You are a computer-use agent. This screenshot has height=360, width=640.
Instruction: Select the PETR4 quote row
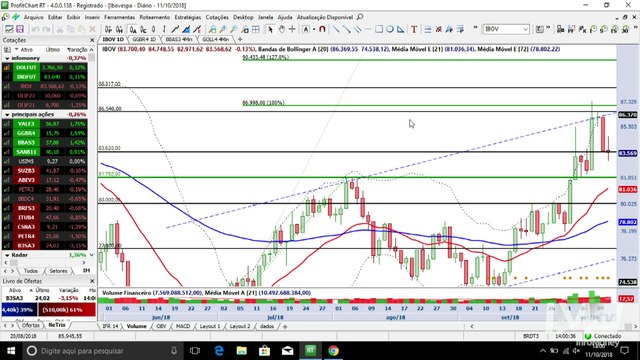(x=44, y=236)
